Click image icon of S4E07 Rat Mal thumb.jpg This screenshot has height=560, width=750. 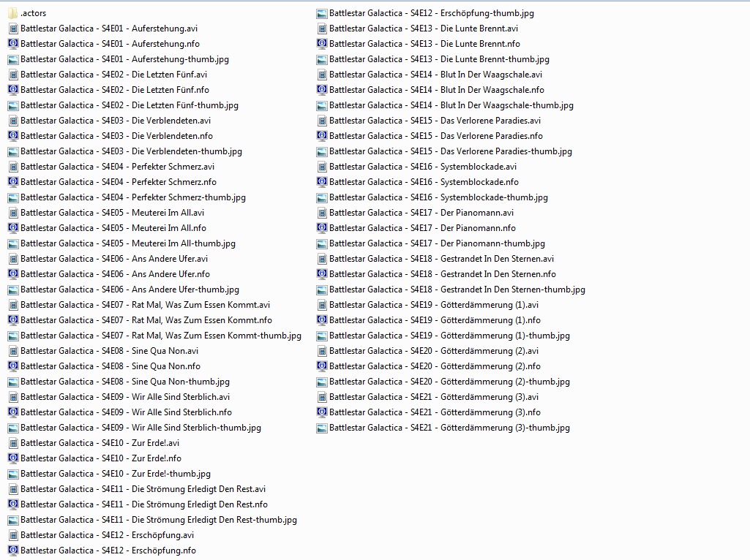tap(13, 336)
